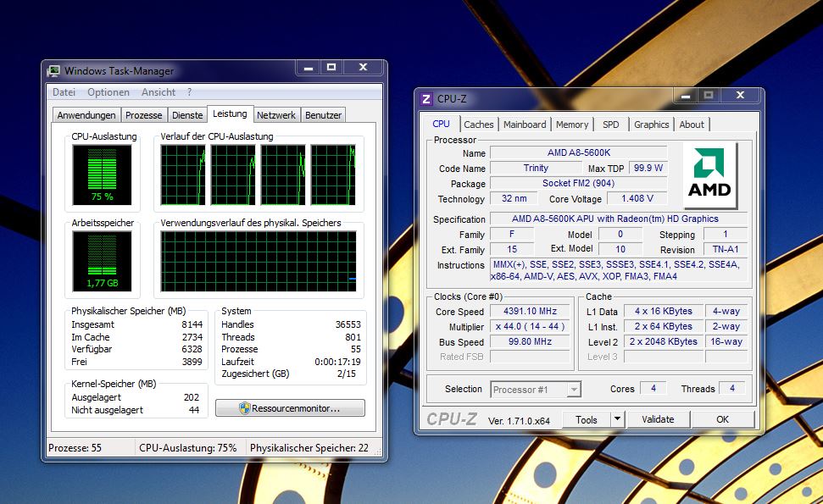
Task: Click the Trinity code name value
Action: click(536, 168)
